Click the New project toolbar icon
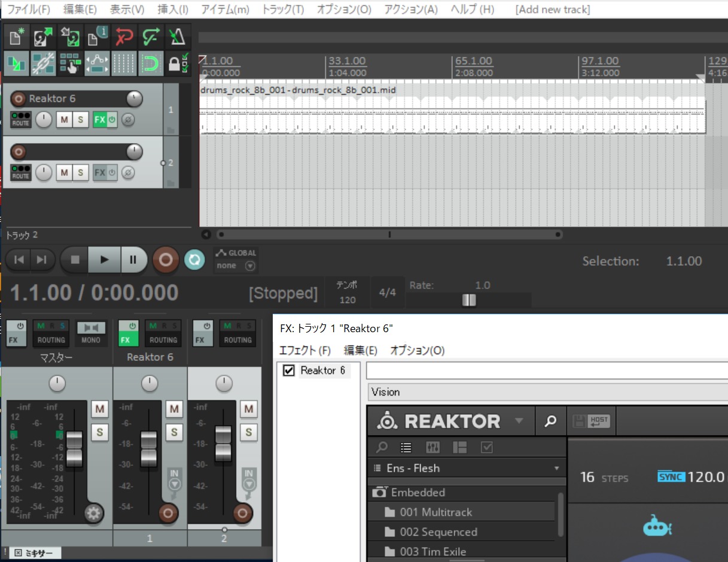 [17, 37]
